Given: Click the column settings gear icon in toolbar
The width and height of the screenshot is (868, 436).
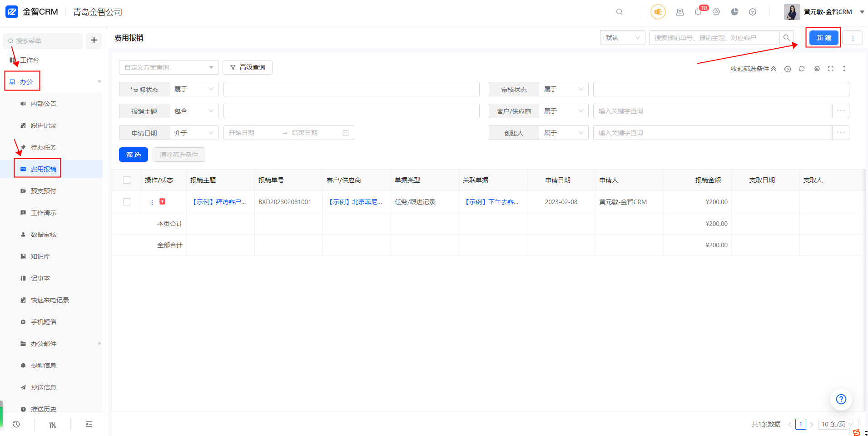Looking at the screenshot, I should (817, 69).
